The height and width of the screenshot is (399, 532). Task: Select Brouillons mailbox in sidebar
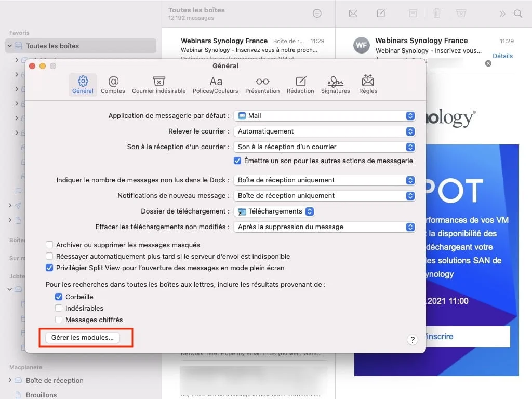click(x=42, y=395)
